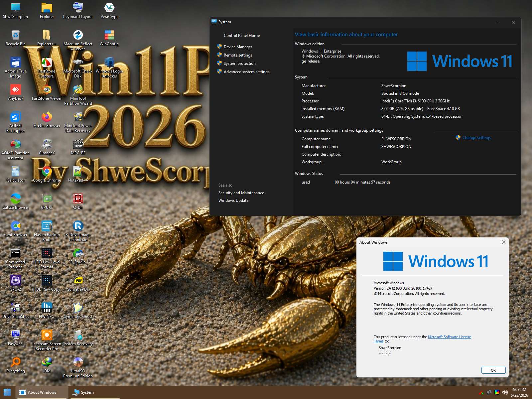Select the Catsxp Browser icon
Image resolution: width=532 pixels, height=399 pixels.
pos(16,202)
